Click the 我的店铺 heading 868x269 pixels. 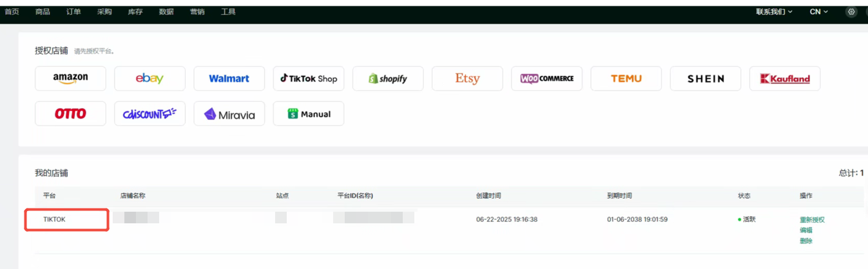52,173
